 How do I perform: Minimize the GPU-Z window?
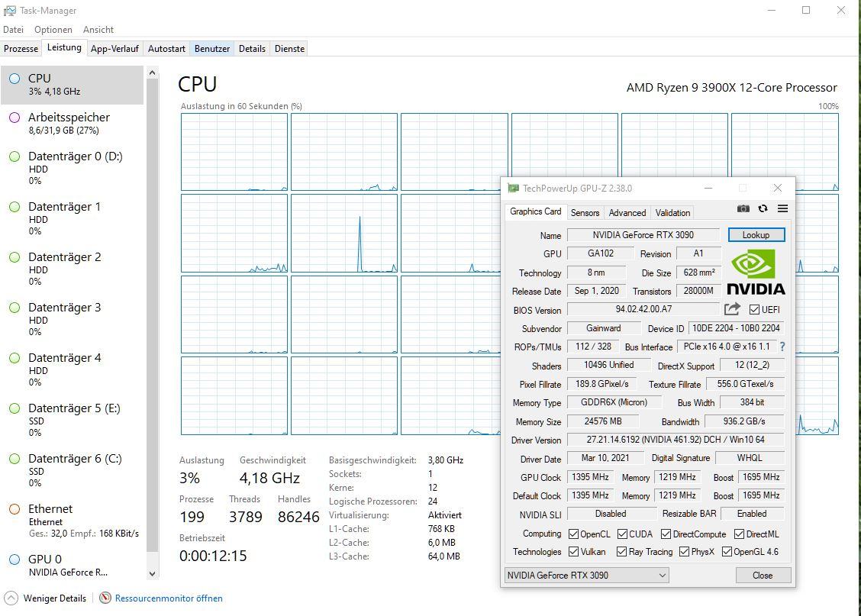pyautogui.click(x=708, y=189)
